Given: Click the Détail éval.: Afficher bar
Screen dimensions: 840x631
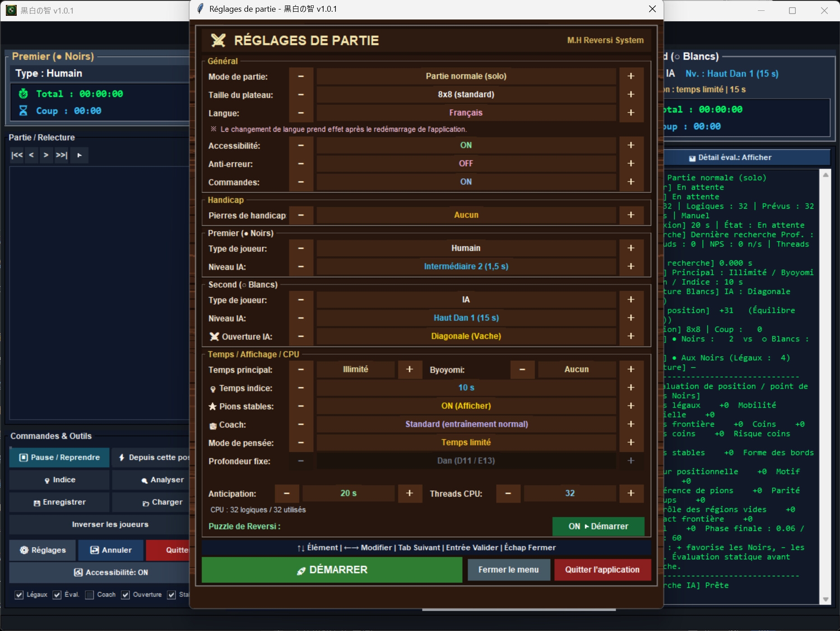Looking at the screenshot, I should 747,158.
